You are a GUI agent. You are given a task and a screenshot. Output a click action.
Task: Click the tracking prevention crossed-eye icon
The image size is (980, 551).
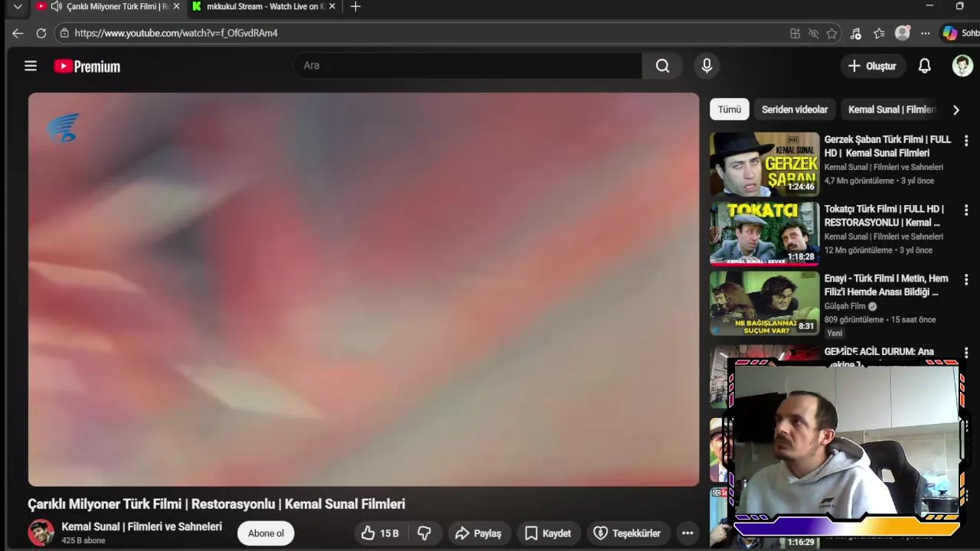click(813, 34)
